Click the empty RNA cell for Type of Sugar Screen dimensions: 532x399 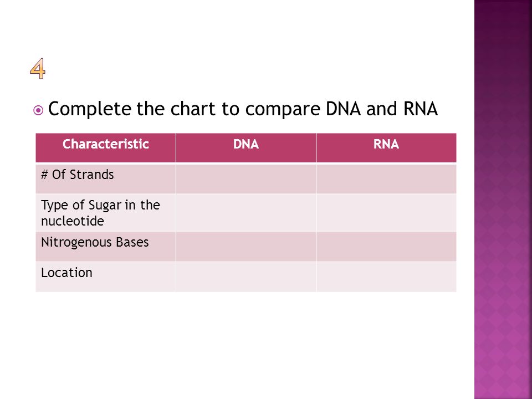386,213
